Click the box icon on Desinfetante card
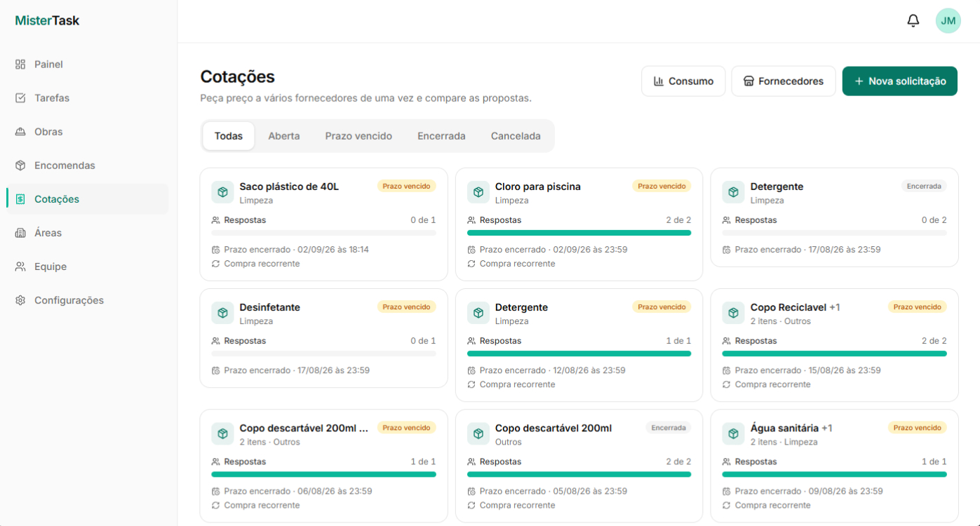The image size is (980, 526). click(222, 313)
